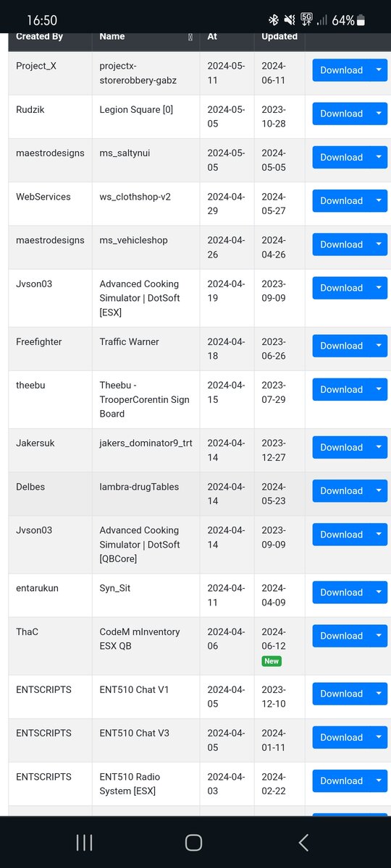Image resolution: width=391 pixels, height=868 pixels.
Task: Download the Syn_Sit script
Action: [342, 592]
